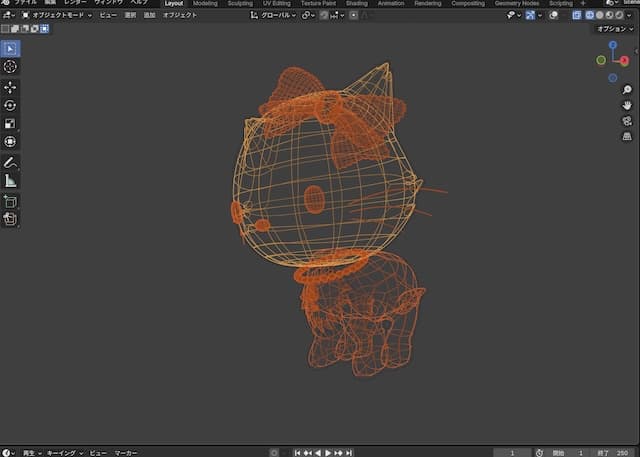Open the グローバル orientation dropdown
The image size is (640, 457).
(272, 16)
